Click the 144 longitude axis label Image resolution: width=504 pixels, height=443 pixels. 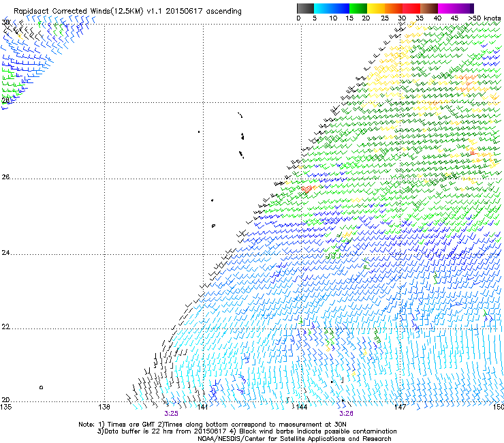(301, 407)
